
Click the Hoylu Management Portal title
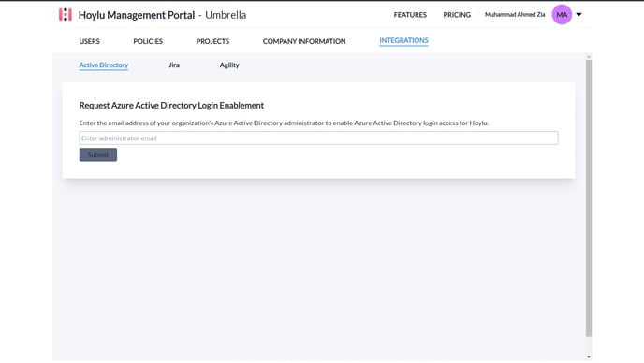(137, 15)
